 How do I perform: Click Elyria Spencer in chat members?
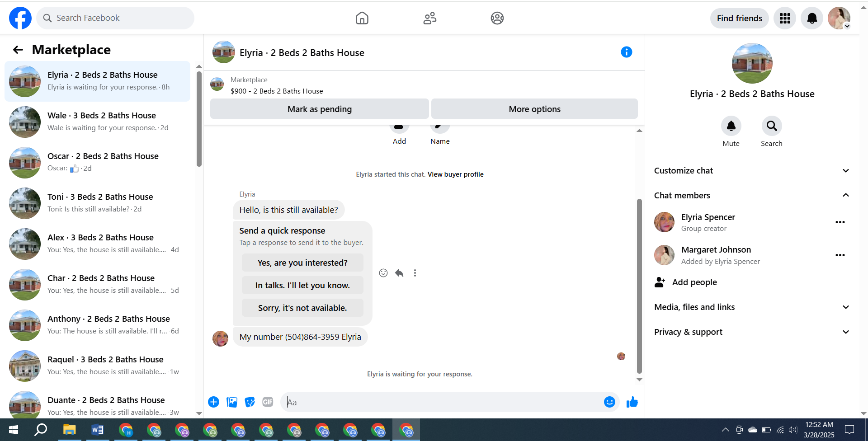(708, 217)
